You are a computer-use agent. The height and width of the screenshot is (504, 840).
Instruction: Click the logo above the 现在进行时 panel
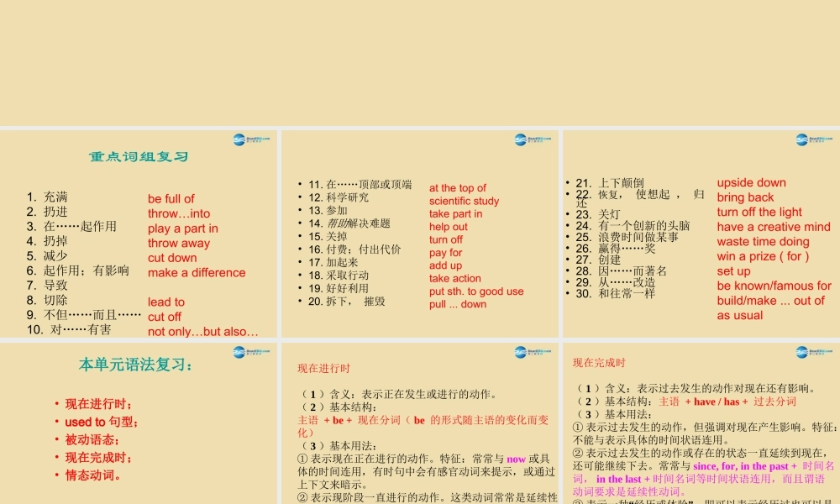[521, 354]
